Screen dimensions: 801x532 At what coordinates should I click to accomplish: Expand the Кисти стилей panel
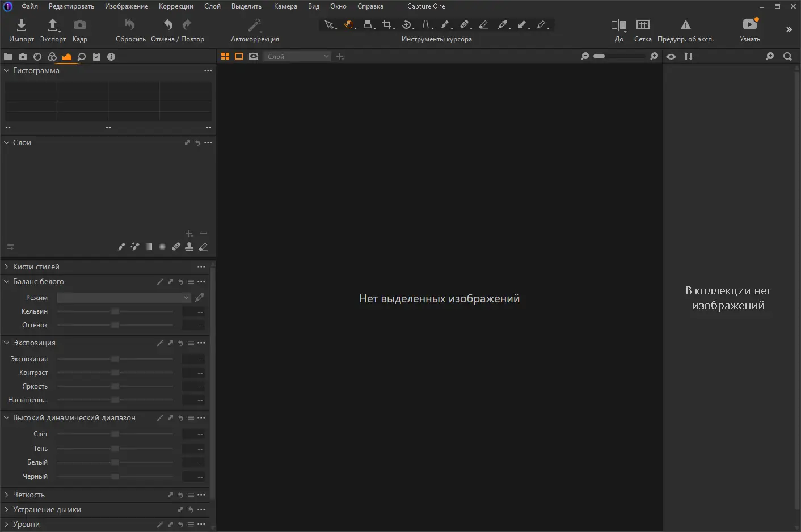[7, 267]
